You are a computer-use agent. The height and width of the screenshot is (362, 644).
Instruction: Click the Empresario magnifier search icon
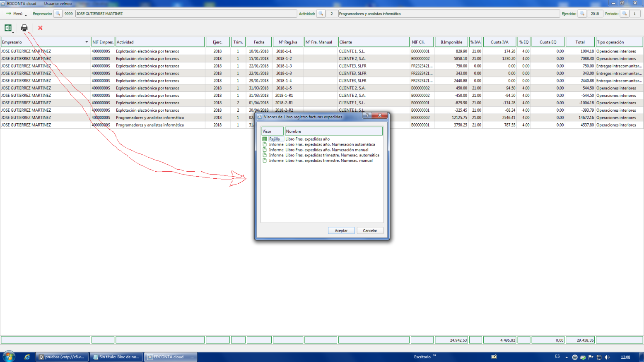click(58, 14)
